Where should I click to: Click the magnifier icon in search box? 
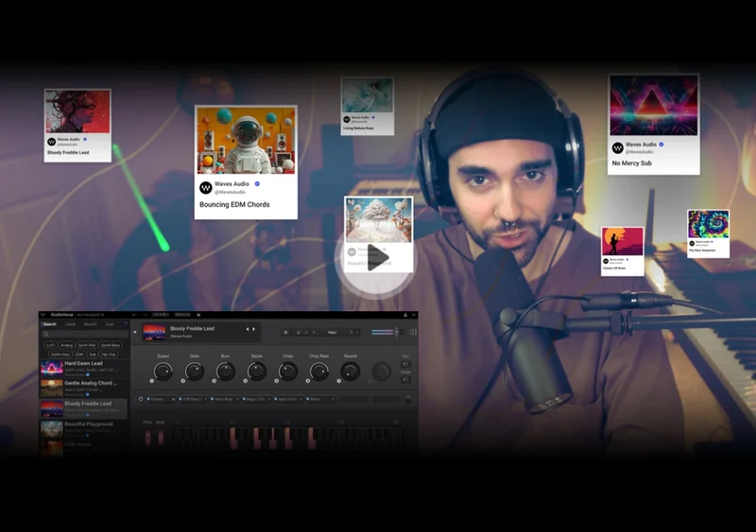(45, 334)
